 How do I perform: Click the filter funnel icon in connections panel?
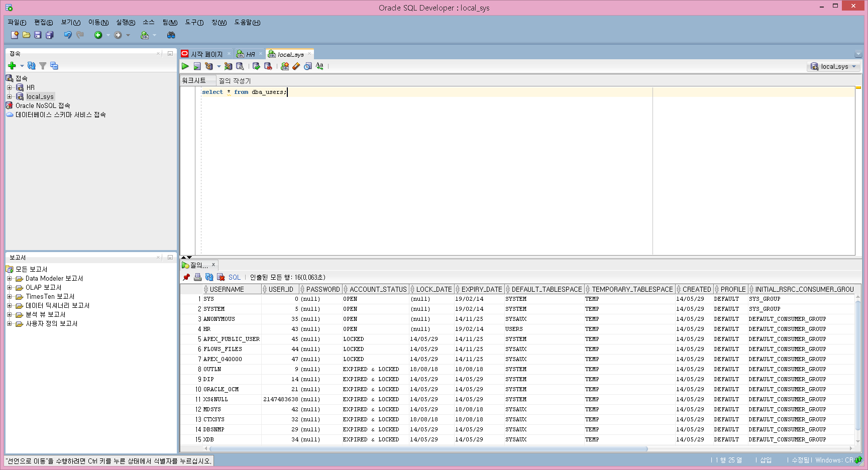coord(43,66)
